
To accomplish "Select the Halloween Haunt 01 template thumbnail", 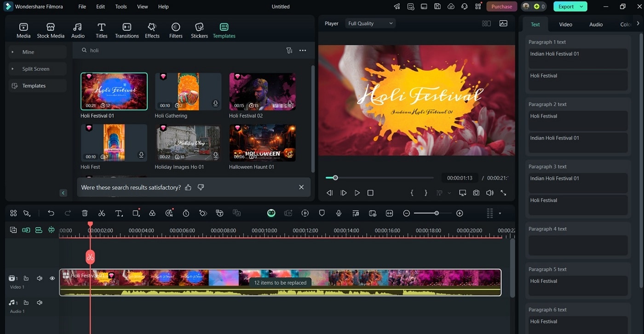I will 262,143.
